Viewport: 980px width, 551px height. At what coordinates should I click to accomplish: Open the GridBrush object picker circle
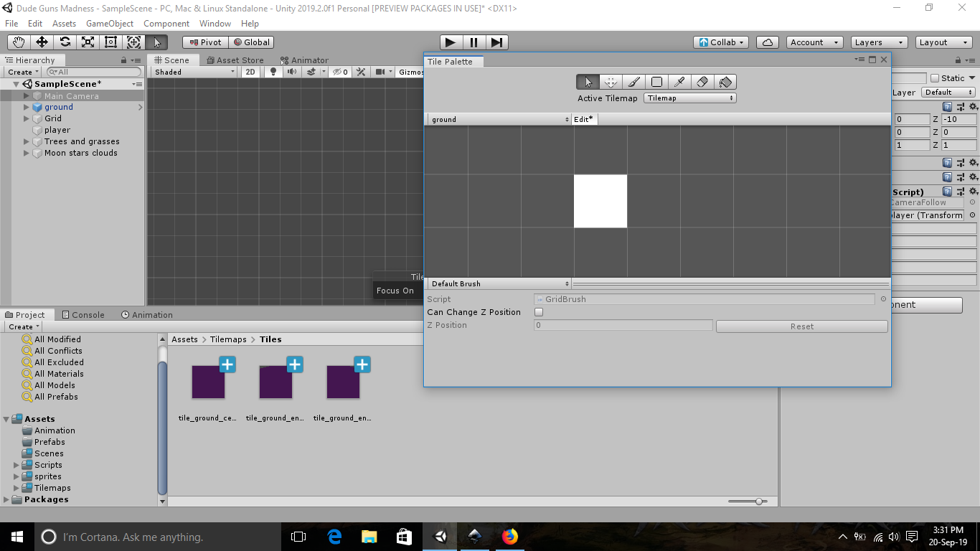tap(883, 299)
